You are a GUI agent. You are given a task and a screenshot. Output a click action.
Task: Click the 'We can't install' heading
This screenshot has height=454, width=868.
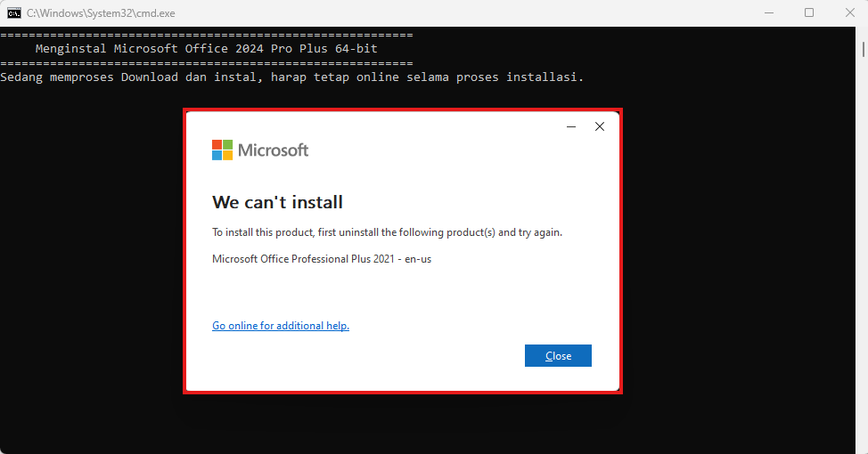(277, 202)
